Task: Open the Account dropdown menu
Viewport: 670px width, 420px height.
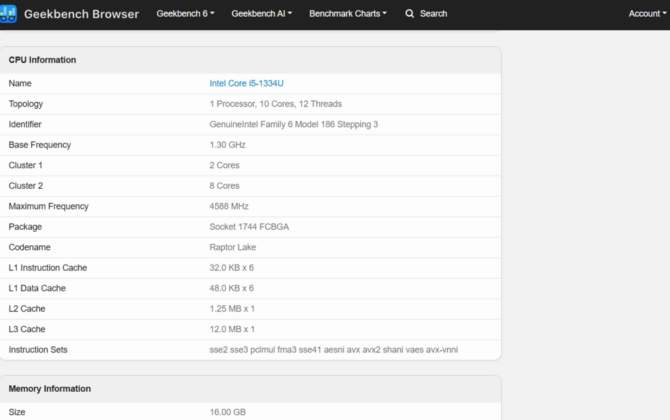Action: [x=647, y=14]
